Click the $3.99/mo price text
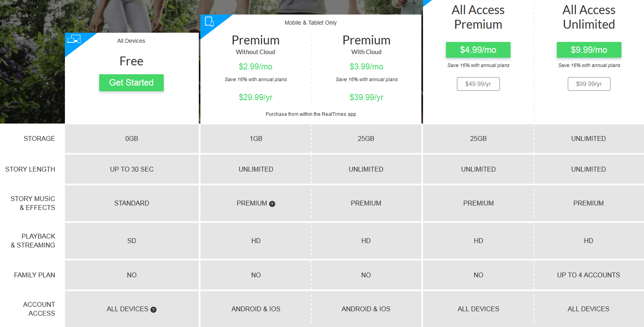Viewport: 644px width, 327px height. pos(367,67)
